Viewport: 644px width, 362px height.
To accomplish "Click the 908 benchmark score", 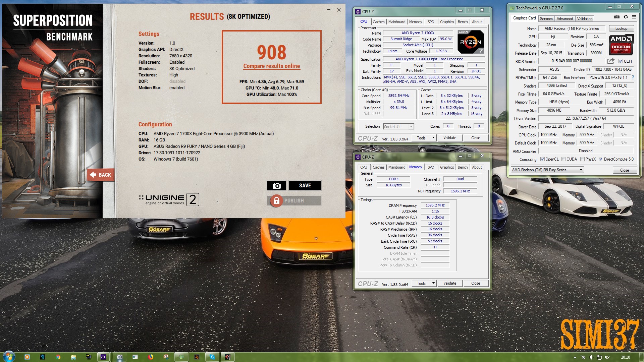I will [272, 52].
